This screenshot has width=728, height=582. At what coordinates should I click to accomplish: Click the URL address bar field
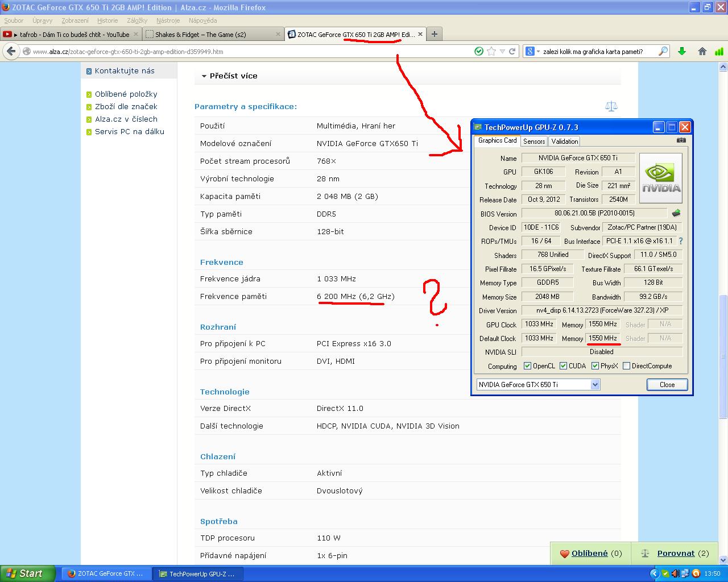245,51
